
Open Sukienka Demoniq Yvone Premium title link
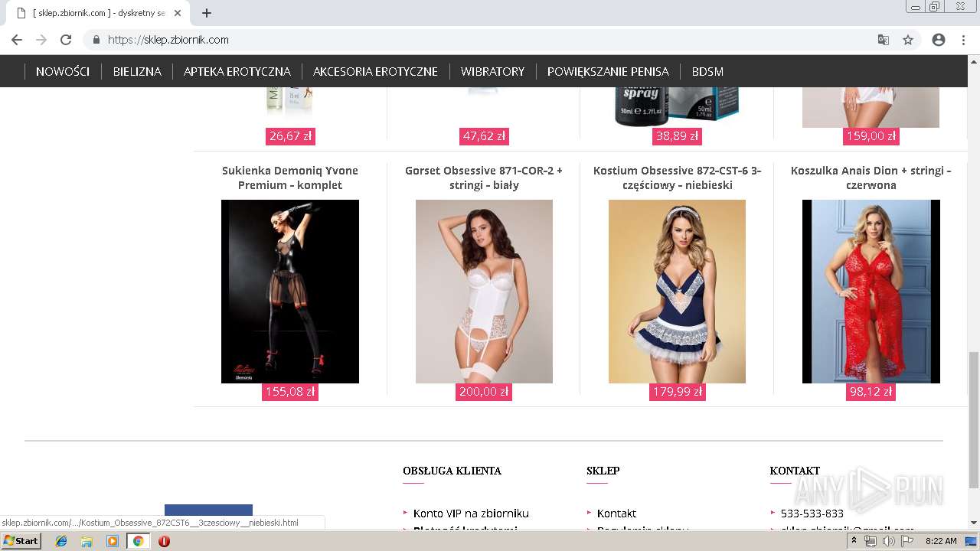tap(290, 178)
